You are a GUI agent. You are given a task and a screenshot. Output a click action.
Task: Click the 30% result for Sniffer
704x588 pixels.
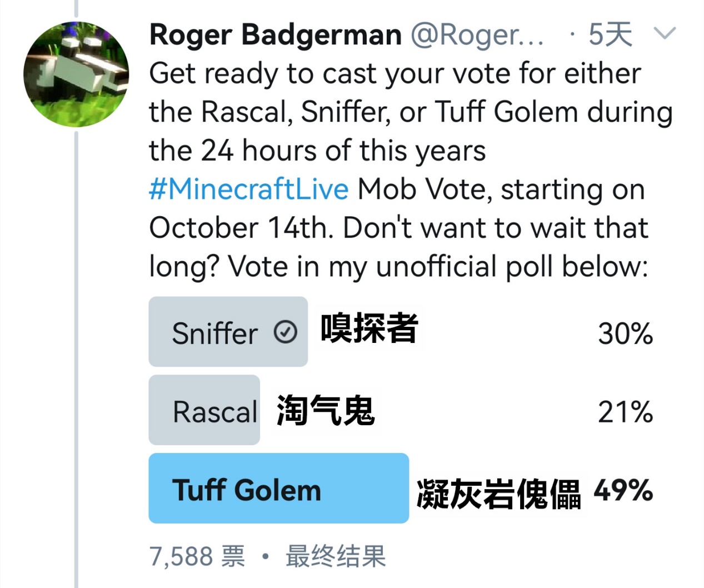pyautogui.click(x=626, y=334)
